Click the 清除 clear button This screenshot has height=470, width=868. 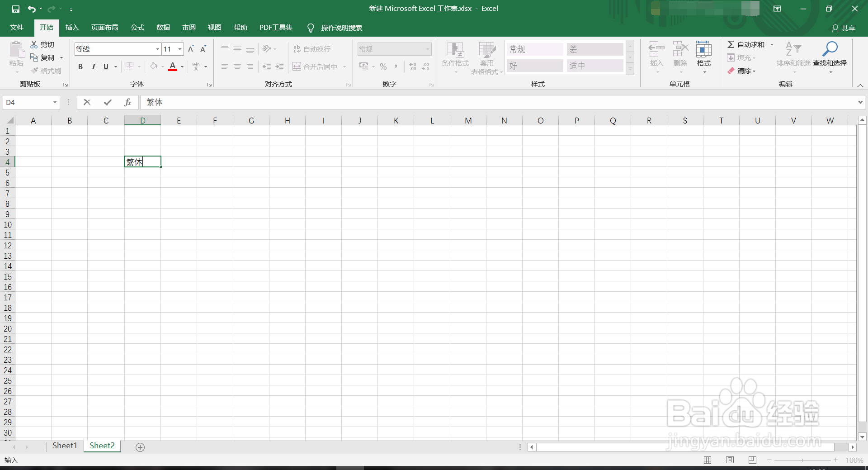click(x=741, y=71)
